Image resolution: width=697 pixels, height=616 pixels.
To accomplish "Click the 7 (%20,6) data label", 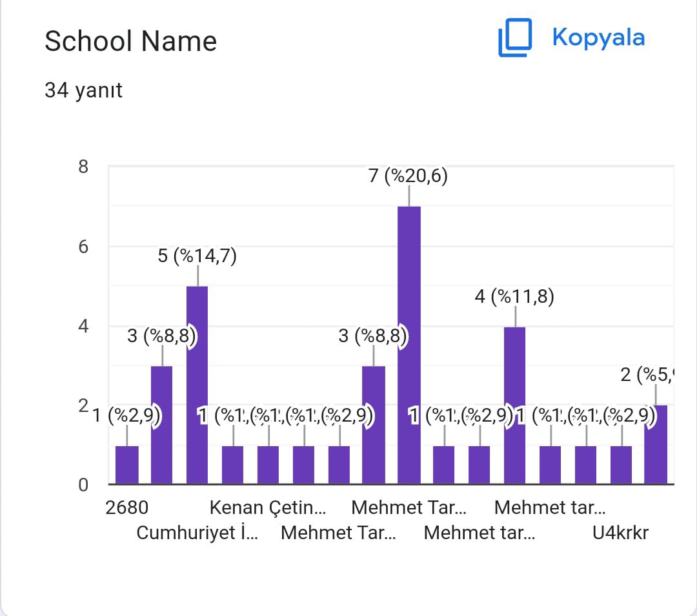I will click(408, 176).
